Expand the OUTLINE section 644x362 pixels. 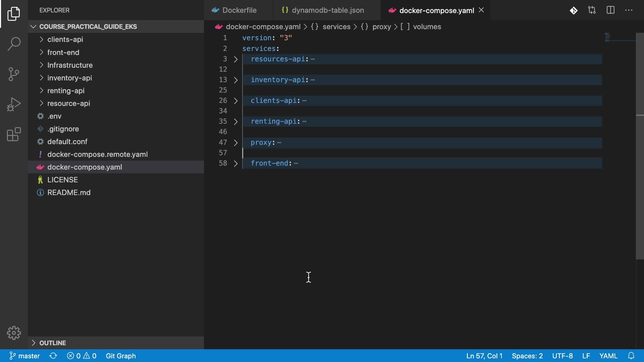point(53,343)
